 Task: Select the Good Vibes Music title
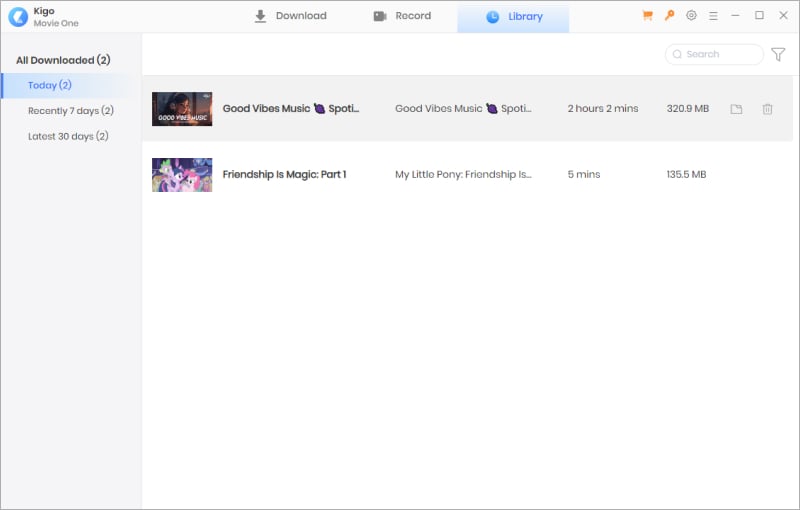[x=291, y=109]
